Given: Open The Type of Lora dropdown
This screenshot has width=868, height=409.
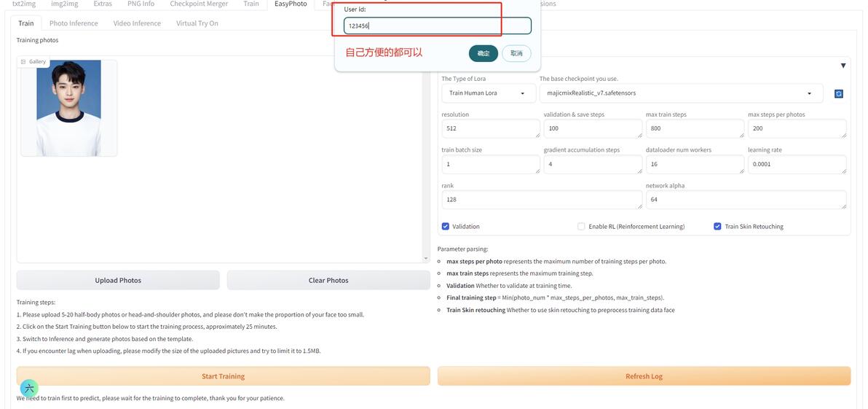Looking at the screenshot, I should click(x=488, y=93).
